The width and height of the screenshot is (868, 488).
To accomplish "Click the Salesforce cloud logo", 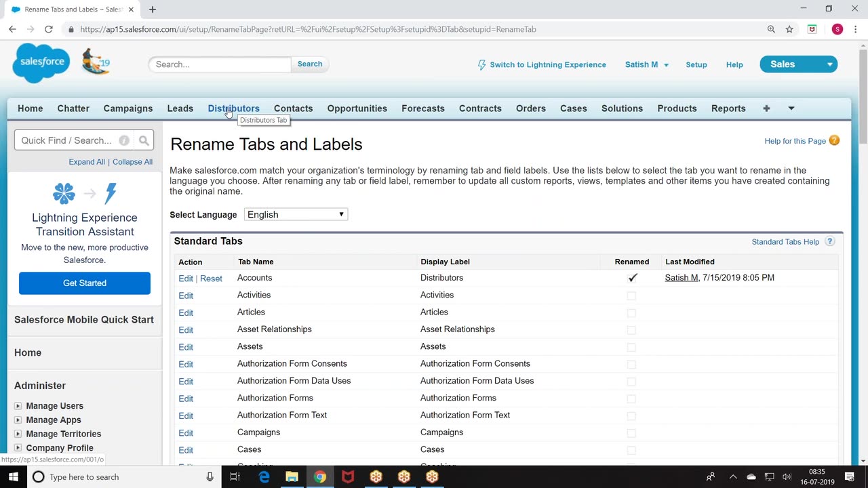I will 41,63.
